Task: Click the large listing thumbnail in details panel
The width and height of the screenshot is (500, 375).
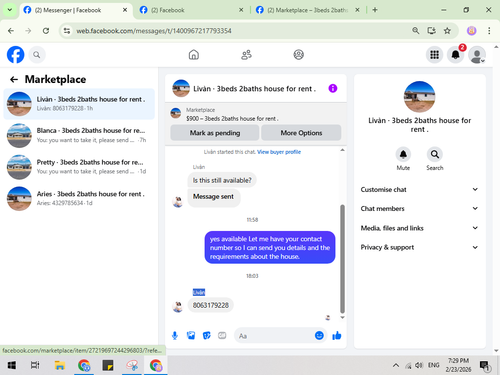Action: tap(419, 97)
